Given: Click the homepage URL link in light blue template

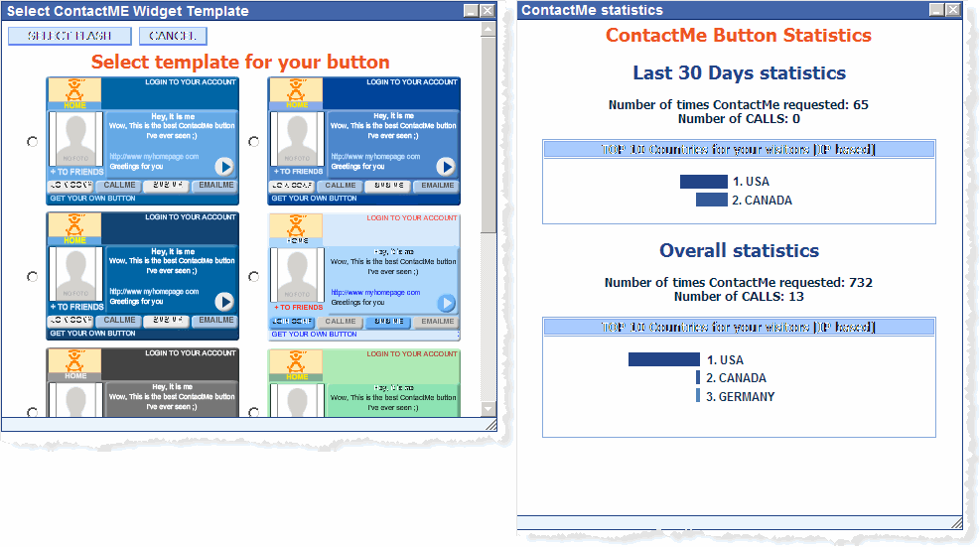Looking at the screenshot, I should coord(375,293).
